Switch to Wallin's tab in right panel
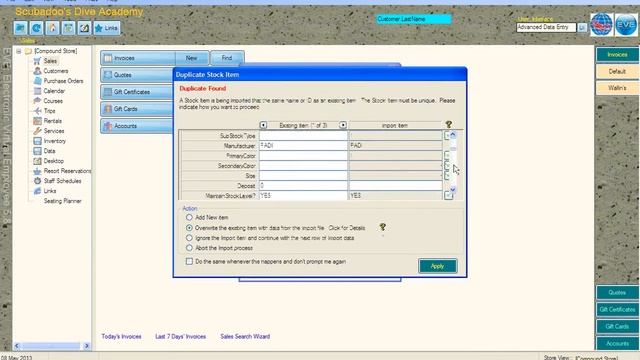640x360 pixels. tap(617, 88)
